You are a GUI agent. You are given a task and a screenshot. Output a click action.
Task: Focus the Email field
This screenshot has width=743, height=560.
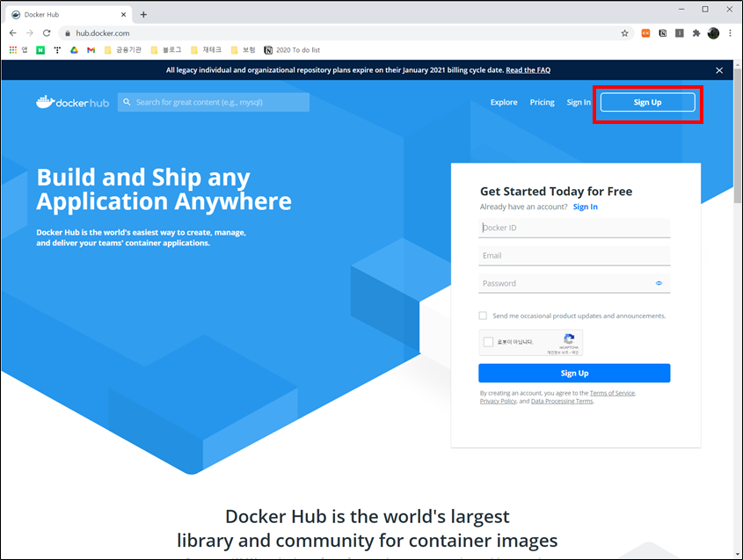(x=574, y=256)
